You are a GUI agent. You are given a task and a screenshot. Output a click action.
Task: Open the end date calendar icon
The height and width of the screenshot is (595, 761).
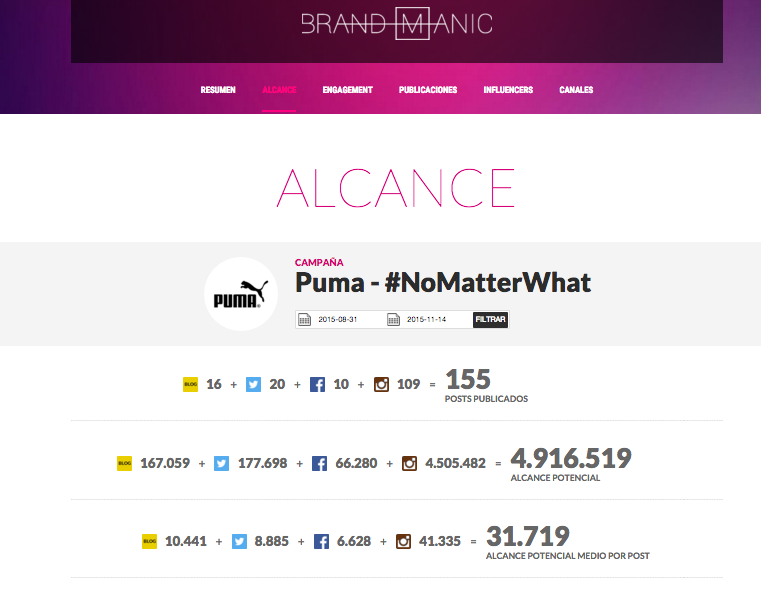point(393,319)
